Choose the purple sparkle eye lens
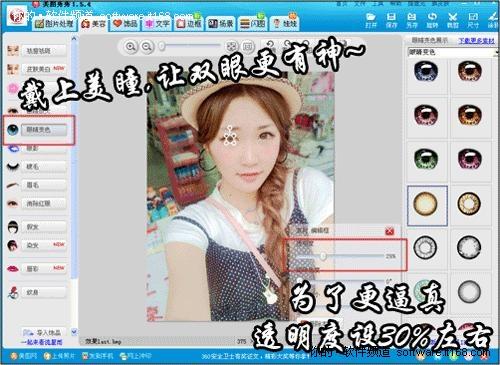The height and width of the screenshot is (365, 500). pos(469,158)
